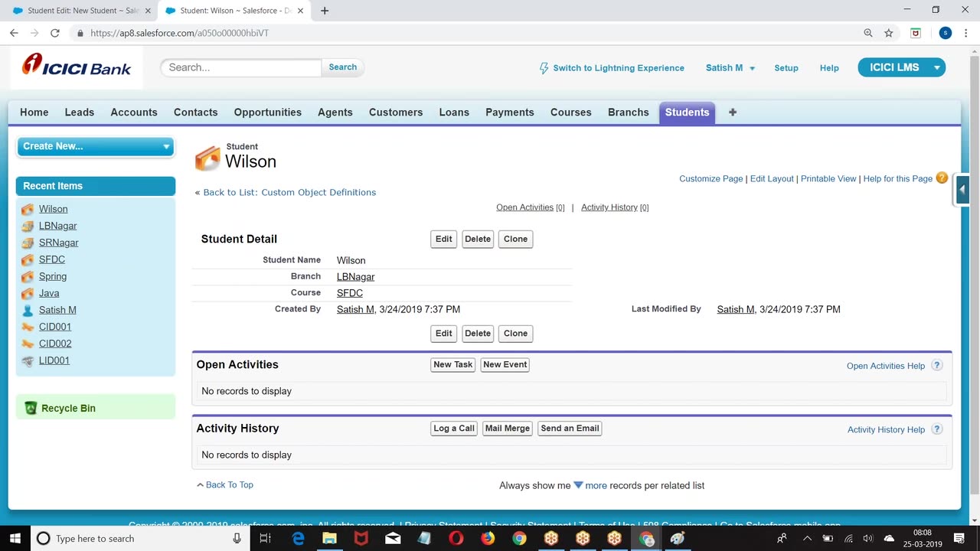Screen dimensions: 980x551
Task: Click the question mark icon for Activity History Help
Action: coord(936,429)
